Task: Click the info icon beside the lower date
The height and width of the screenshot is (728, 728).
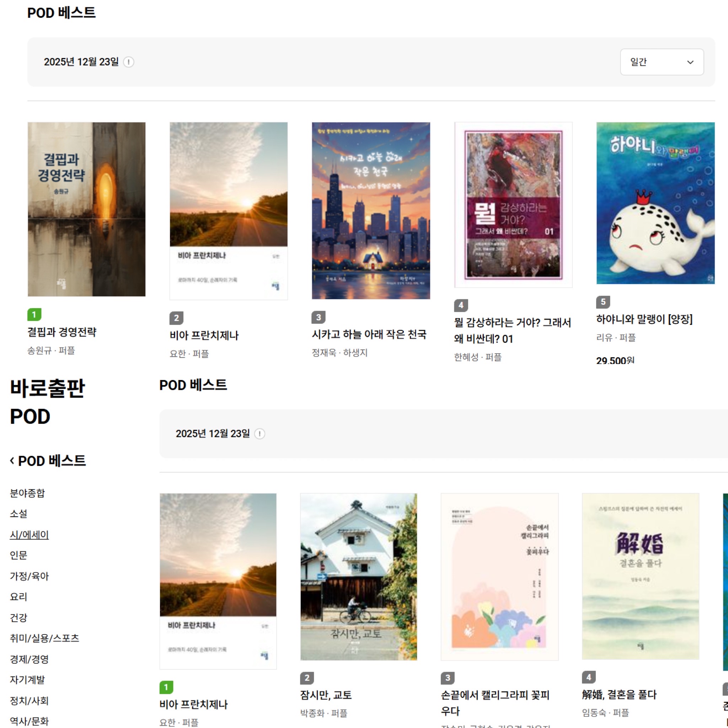Action: pyautogui.click(x=259, y=434)
